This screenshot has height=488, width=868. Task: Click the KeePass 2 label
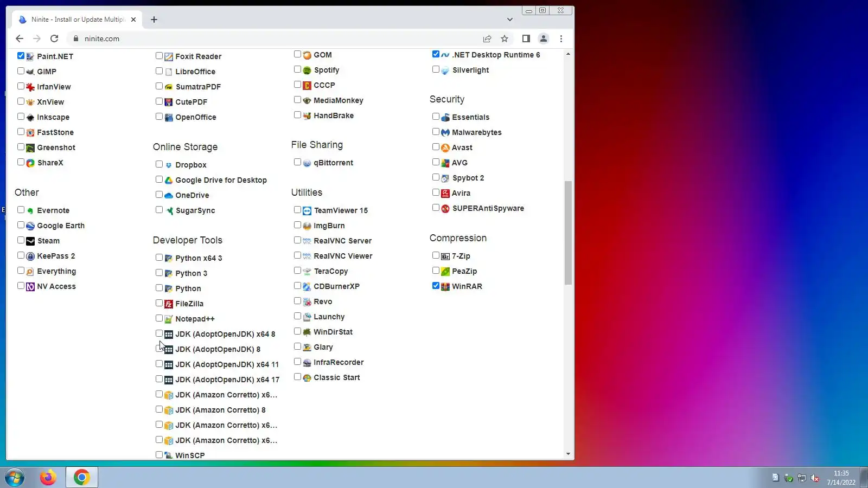tap(56, 256)
